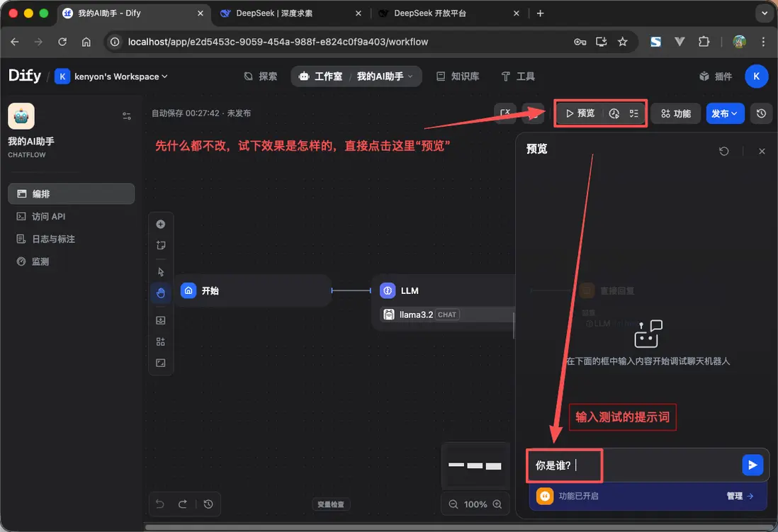Open run history via clock icon beside 预览

point(614,113)
